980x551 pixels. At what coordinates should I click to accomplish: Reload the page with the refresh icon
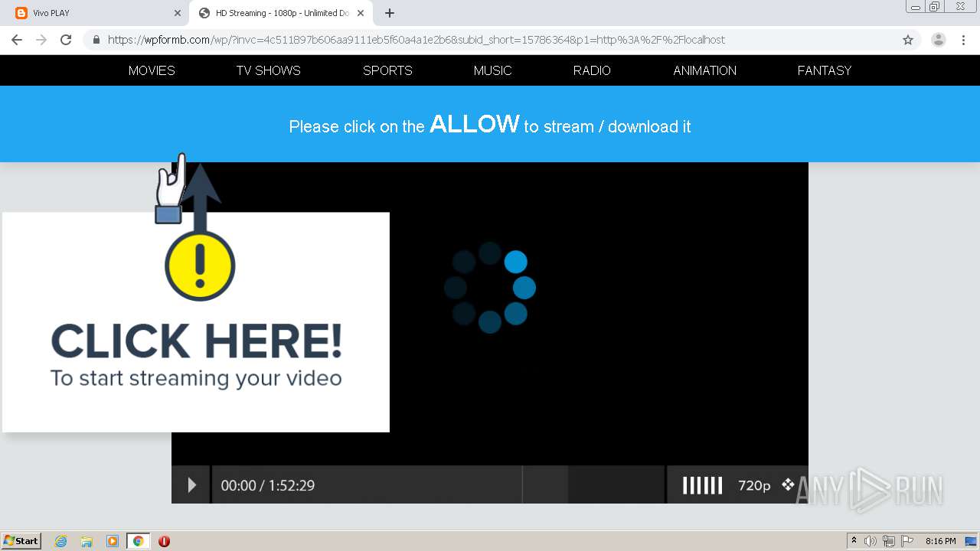pyautogui.click(x=66, y=40)
